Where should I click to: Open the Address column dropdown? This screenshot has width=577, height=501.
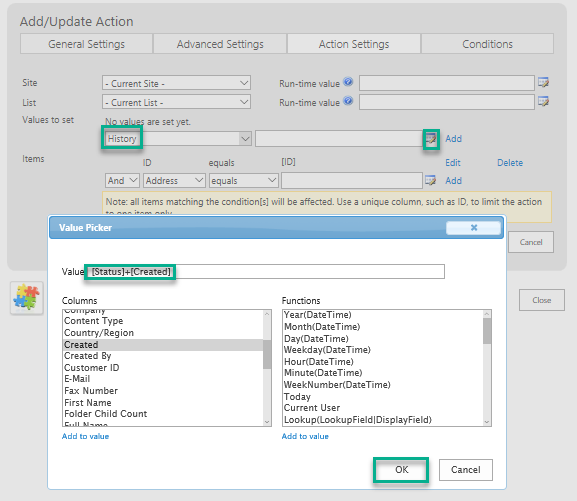[x=174, y=180]
